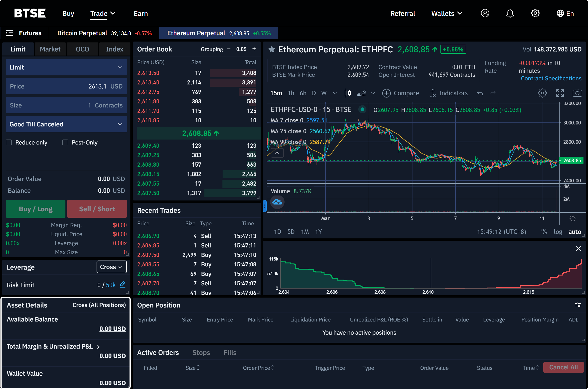Open the settings gear in the header

pyautogui.click(x=535, y=13)
